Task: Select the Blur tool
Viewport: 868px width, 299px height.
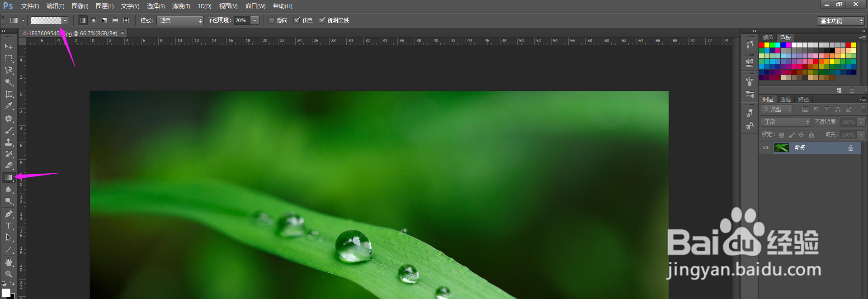Action: (x=9, y=189)
